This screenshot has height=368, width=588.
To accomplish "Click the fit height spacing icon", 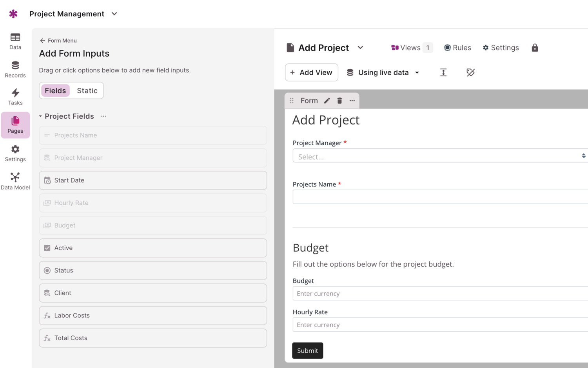I will (x=443, y=72).
